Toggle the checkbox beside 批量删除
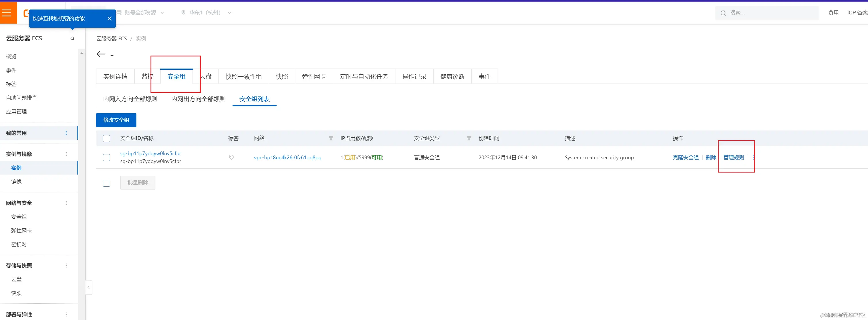This screenshot has width=868, height=320. [x=106, y=183]
